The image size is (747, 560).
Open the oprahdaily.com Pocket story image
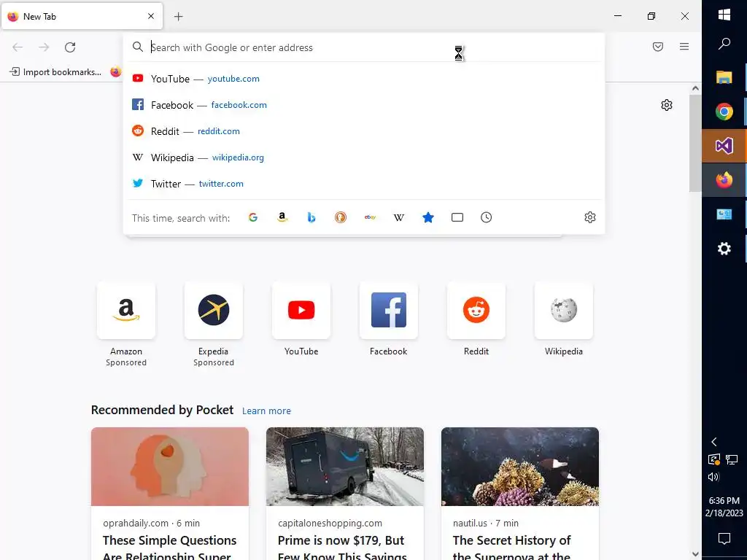[169, 467]
